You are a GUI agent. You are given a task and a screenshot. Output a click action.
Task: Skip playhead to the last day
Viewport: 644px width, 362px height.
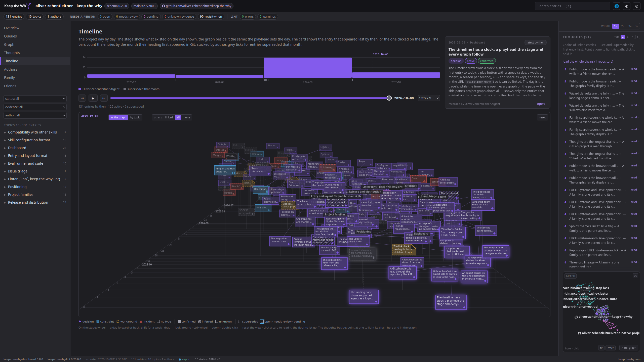click(104, 98)
